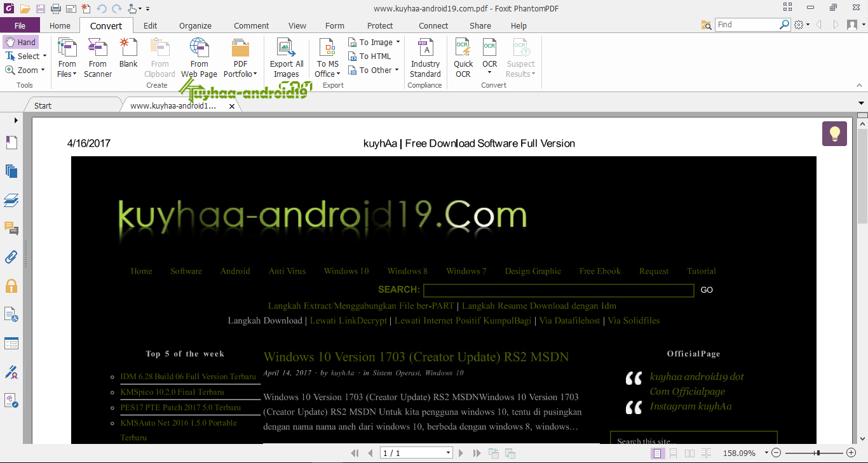Click the Windows 10 link in page
The width and height of the screenshot is (868, 463).
point(346,271)
